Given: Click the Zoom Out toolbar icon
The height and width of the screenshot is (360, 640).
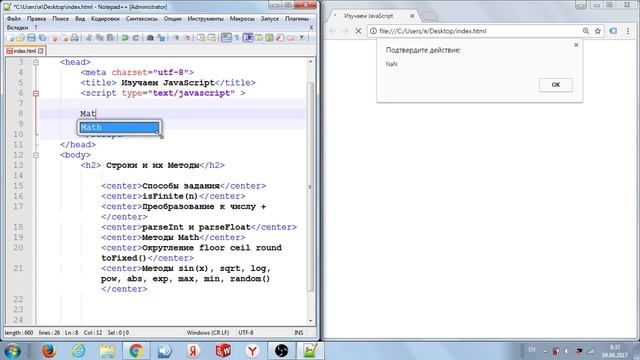Looking at the screenshot, I should coord(187,38).
